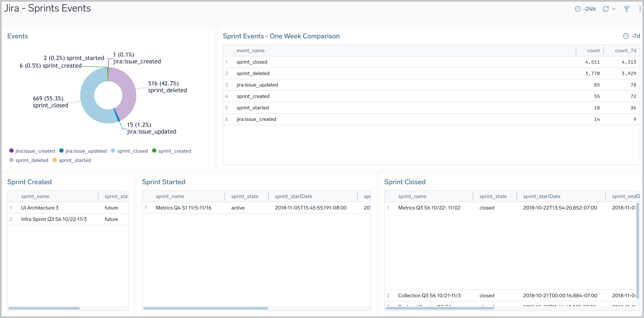
Task: Click the Sprint Created panel title
Action: pyautogui.click(x=29, y=182)
